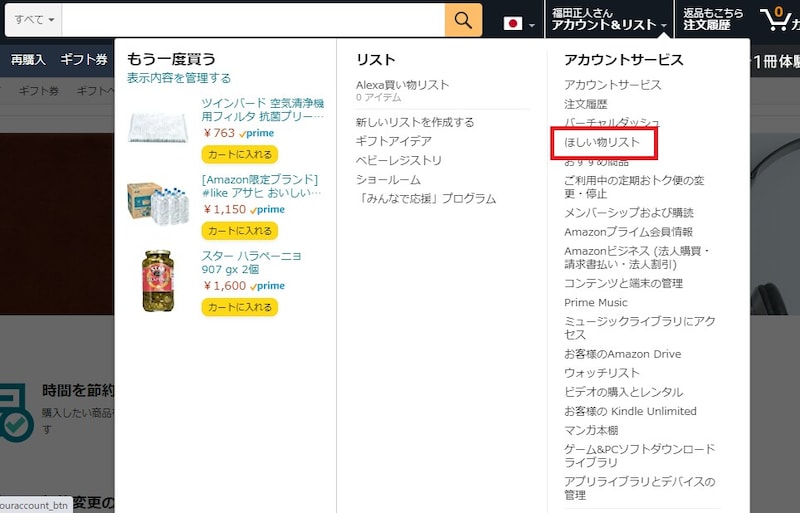The width and height of the screenshot is (800, 513).
Task: Add the ¥763 air filter to cart
Action: coord(239,154)
